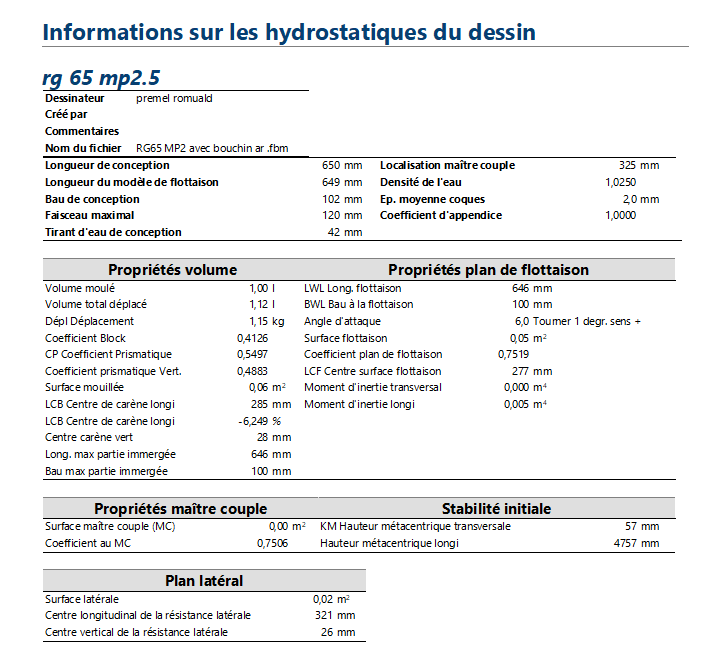Click 'Moment d'inertie transversal' value 0,000 m⁴
718x655 pixels.
[526, 388]
